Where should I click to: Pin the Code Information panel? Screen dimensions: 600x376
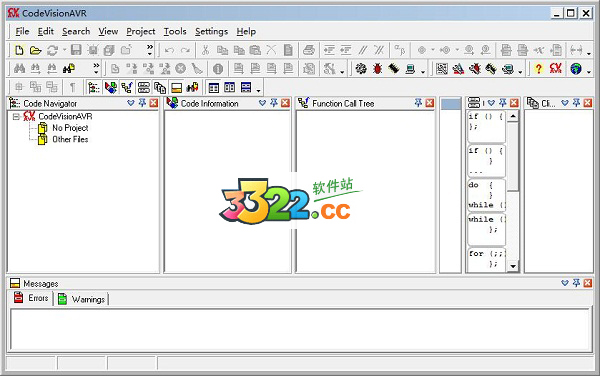(x=274, y=103)
